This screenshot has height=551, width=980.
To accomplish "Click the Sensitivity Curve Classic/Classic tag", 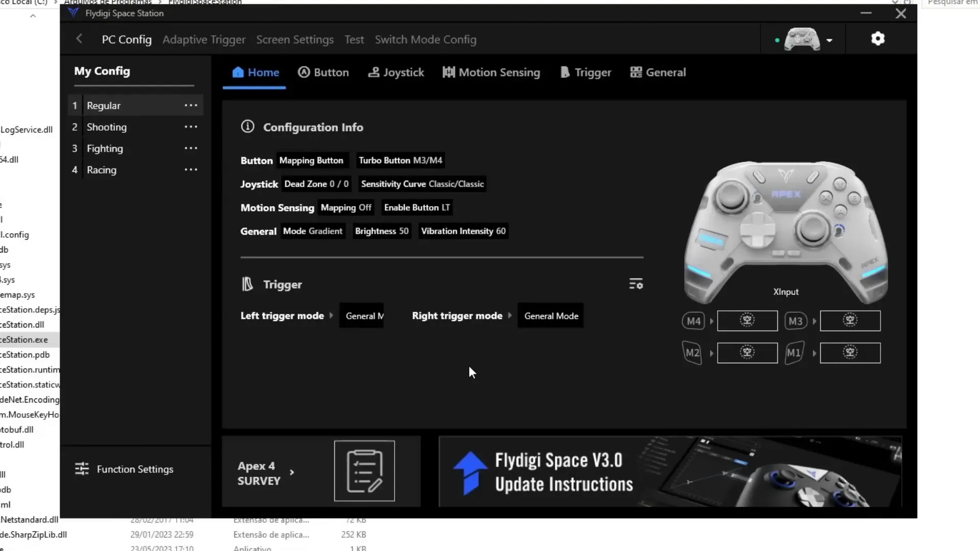I will coord(423,184).
